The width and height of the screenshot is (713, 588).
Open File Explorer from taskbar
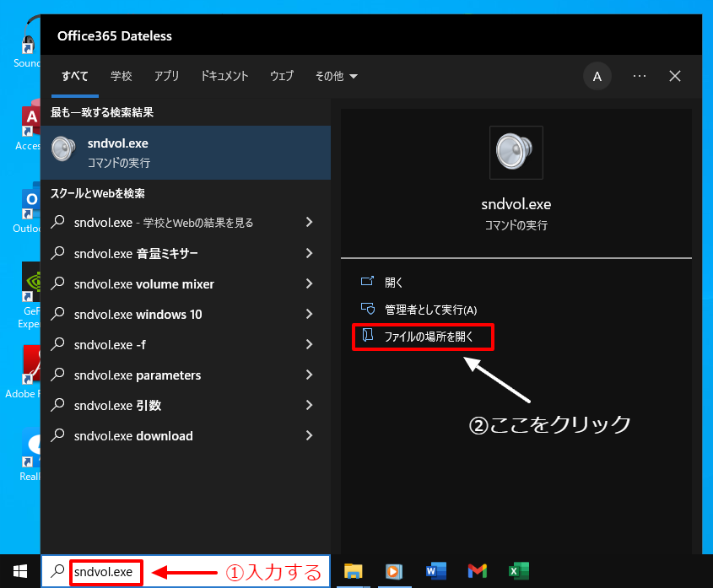point(354,571)
